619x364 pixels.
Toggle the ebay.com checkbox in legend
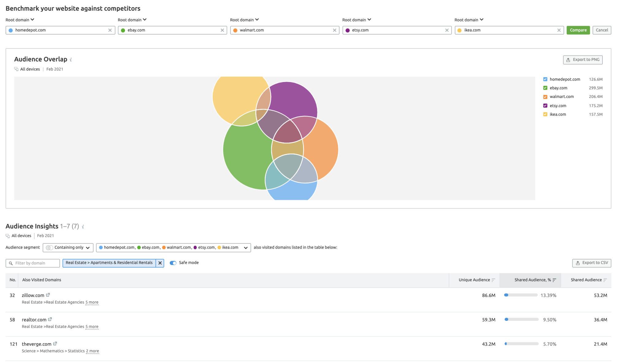[545, 88]
